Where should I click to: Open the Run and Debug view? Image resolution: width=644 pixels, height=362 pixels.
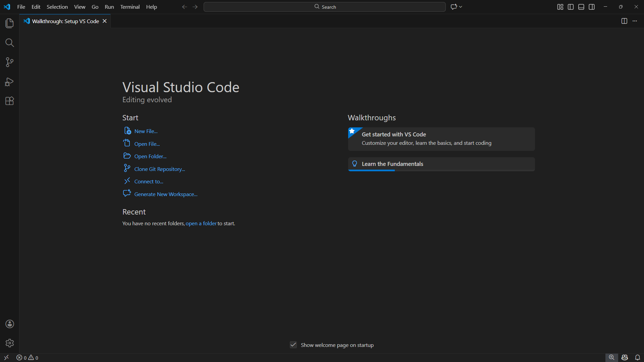click(x=9, y=82)
